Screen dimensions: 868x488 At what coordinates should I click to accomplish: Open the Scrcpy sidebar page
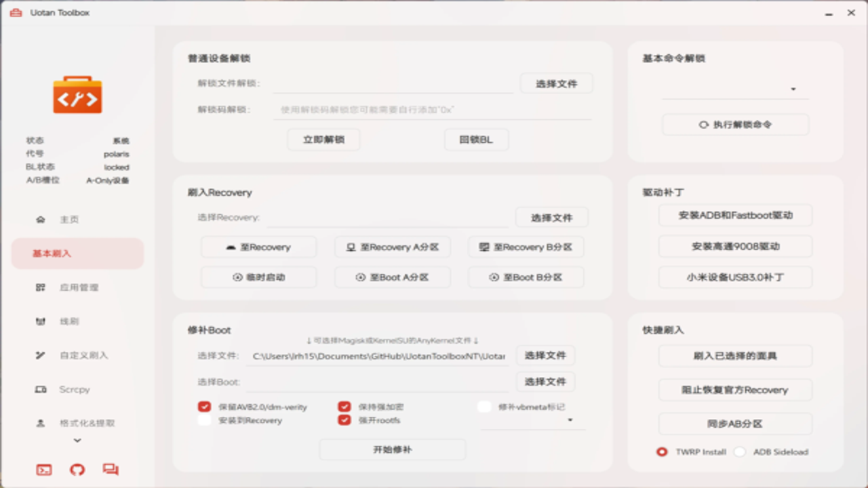77,389
